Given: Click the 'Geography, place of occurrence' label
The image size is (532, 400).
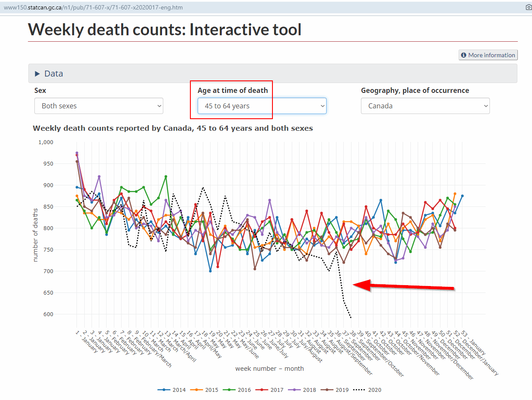Looking at the screenshot, I should pos(415,90).
